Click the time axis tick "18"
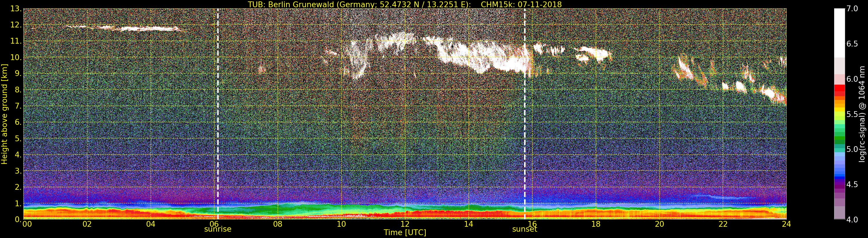Viewport: 868px width, 238px height. tap(596, 224)
